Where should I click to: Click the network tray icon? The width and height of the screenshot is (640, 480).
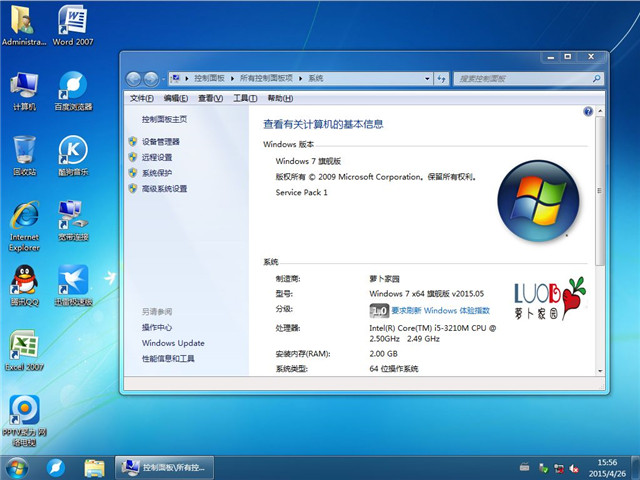tap(558, 468)
